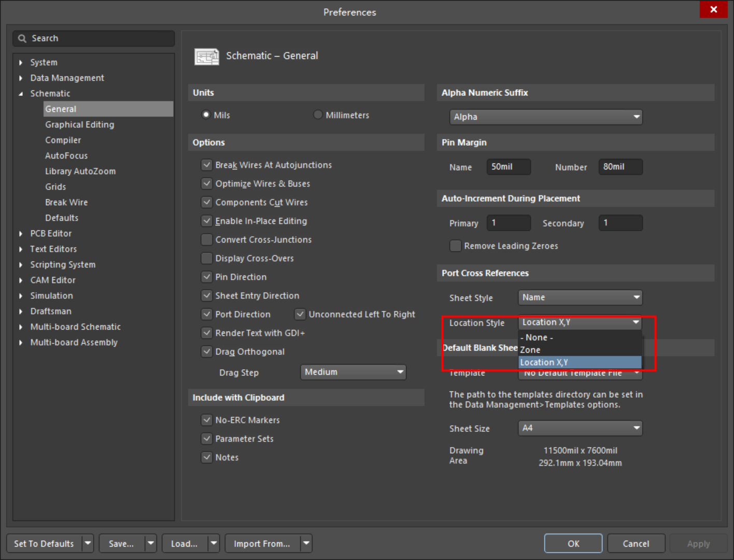Screen dimensions: 734x560
Task: Close the Preferences dialog
Action: [713, 9]
